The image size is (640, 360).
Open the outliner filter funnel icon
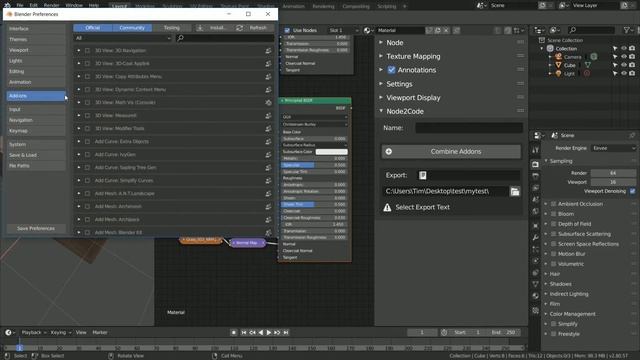627,30
